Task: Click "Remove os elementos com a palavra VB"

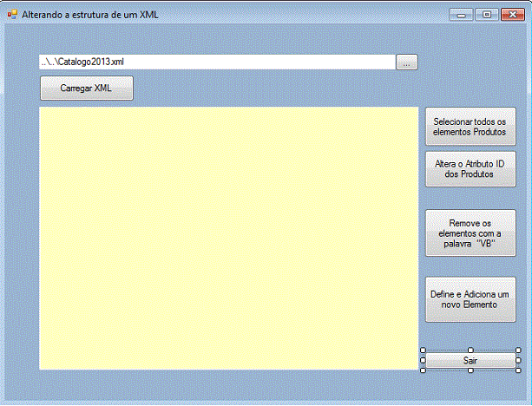Action: coord(470,233)
